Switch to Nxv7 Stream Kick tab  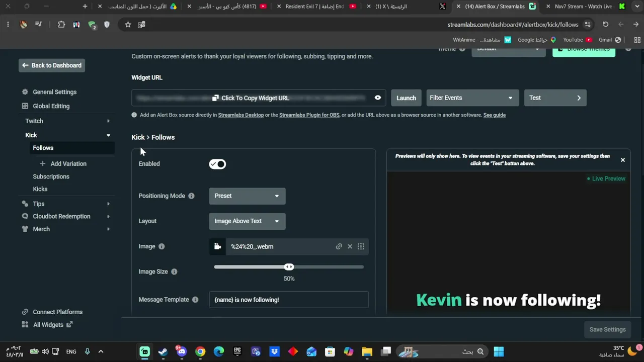[584, 7]
